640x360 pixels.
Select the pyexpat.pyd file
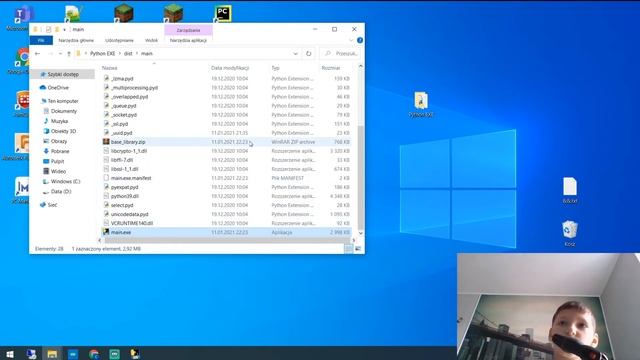click(x=226, y=187)
